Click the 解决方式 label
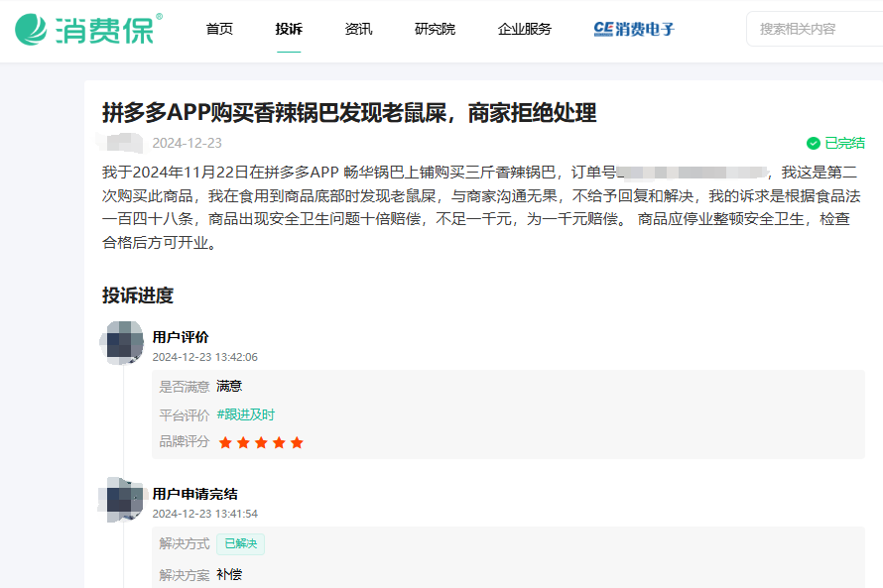Viewport: 883px width, 588px height. [185, 543]
